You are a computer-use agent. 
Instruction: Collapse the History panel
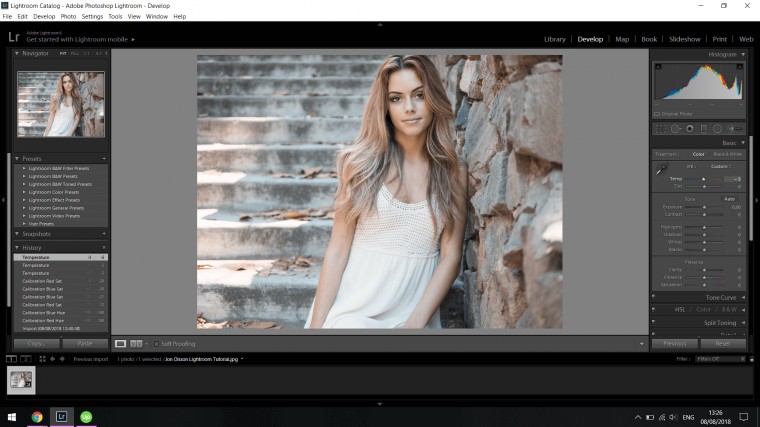point(17,248)
